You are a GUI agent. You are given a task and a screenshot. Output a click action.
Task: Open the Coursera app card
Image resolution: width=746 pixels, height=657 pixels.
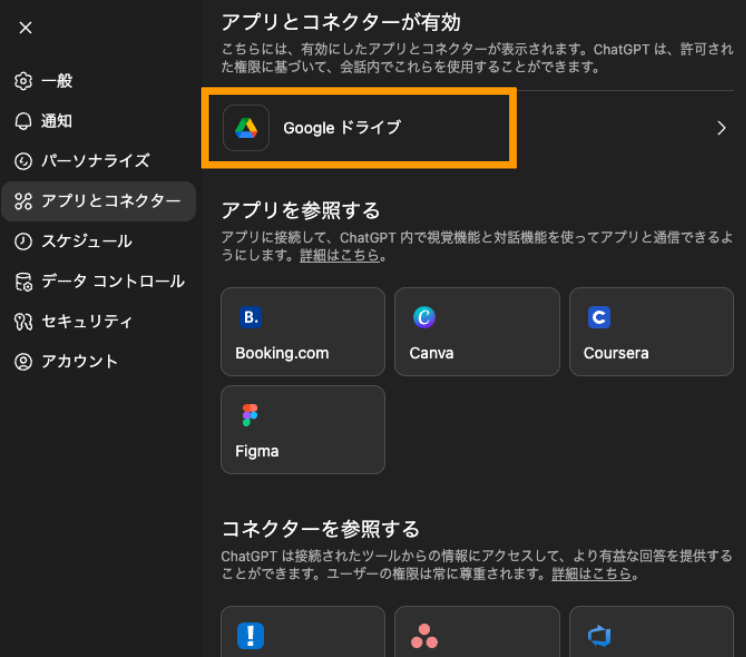(651, 332)
